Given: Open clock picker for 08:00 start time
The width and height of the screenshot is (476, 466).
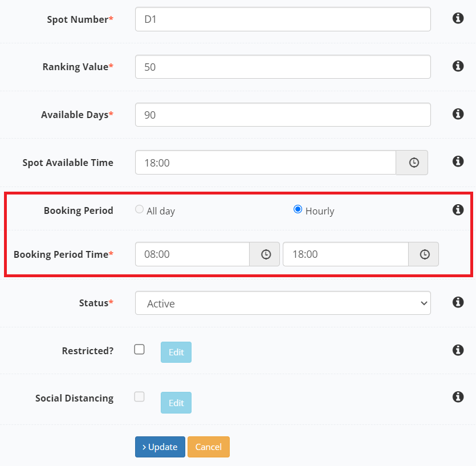Looking at the screenshot, I should pyautogui.click(x=265, y=254).
